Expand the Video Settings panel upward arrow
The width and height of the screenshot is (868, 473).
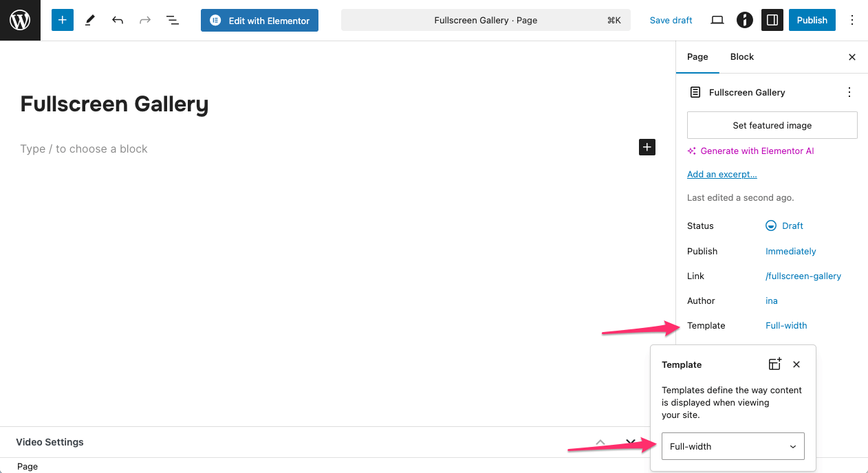[x=600, y=442]
